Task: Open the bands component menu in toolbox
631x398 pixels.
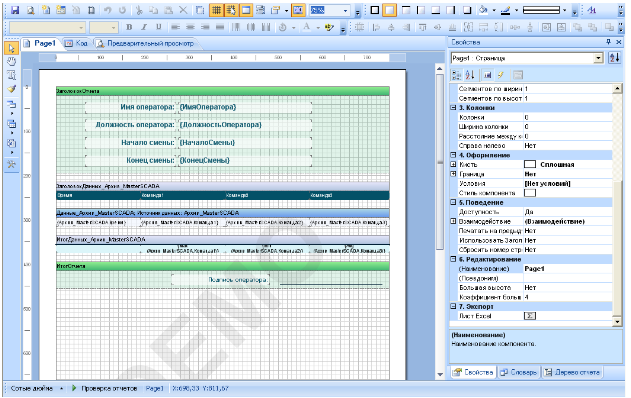Action: pyautogui.click(x=11, y=105)
